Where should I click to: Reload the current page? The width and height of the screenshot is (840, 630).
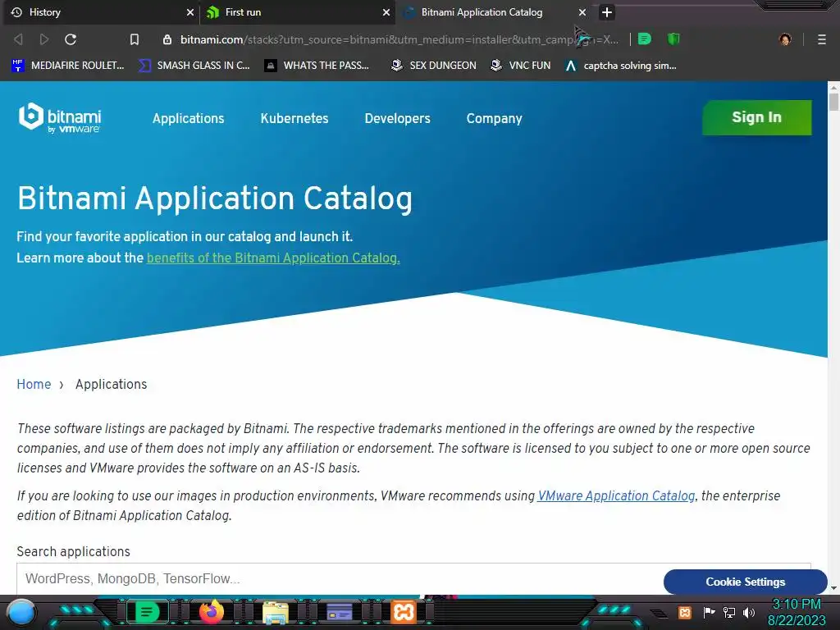tap(71, 39)
